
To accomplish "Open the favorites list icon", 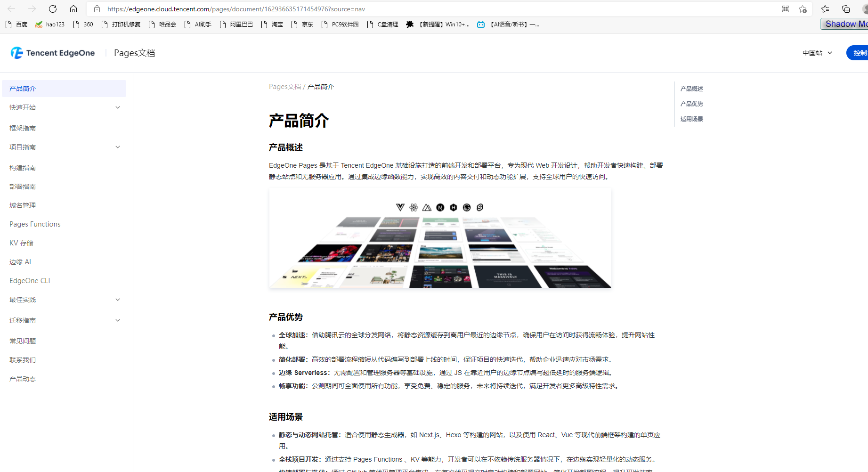I will click(x=825, y=9).
